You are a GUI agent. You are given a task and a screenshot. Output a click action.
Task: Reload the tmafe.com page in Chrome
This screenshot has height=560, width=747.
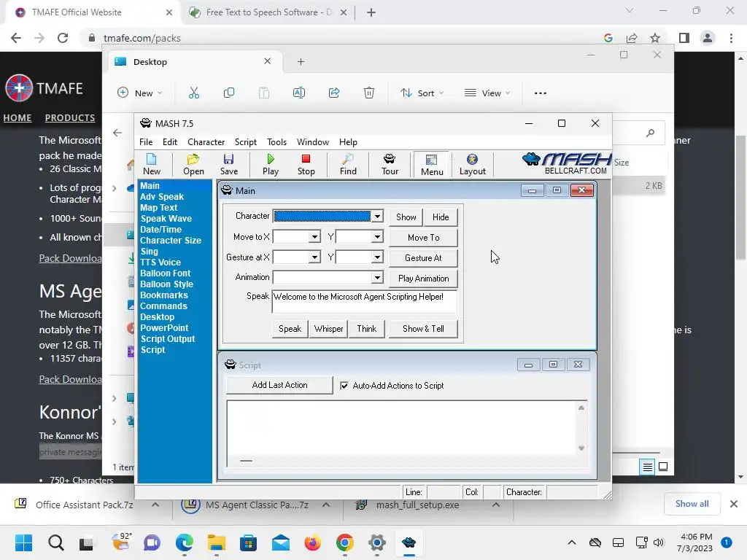63,38
